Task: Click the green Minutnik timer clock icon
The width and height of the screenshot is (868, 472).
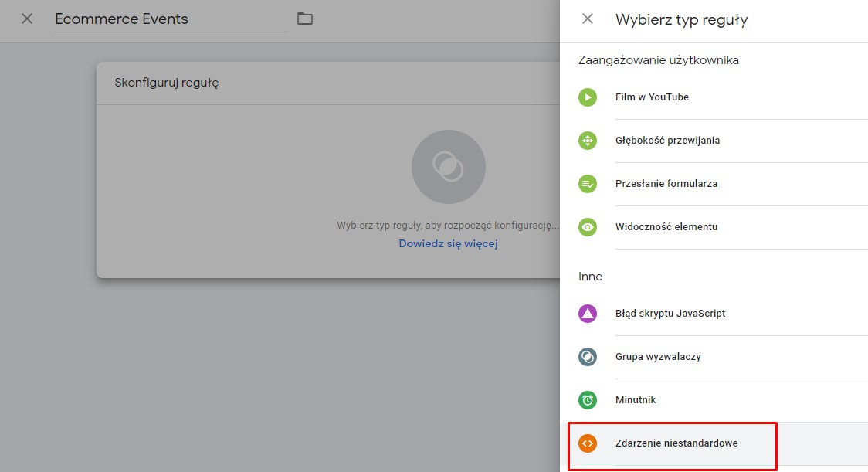Action: [x=588, y=400]
